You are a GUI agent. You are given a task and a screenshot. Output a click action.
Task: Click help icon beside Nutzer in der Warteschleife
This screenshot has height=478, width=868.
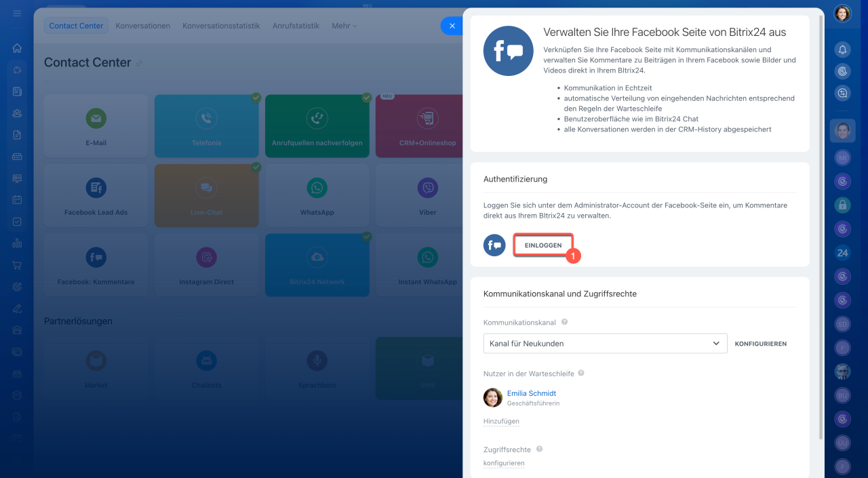[581, 373]
